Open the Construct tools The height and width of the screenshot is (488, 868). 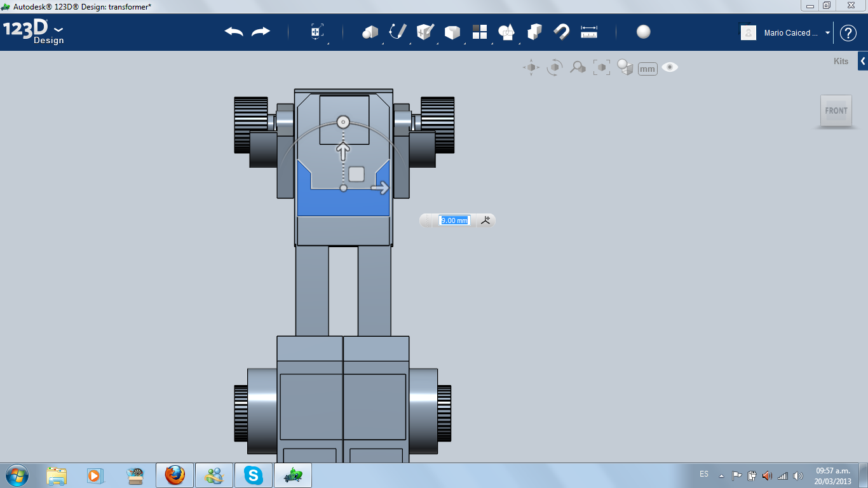click(x=425, y=32)
